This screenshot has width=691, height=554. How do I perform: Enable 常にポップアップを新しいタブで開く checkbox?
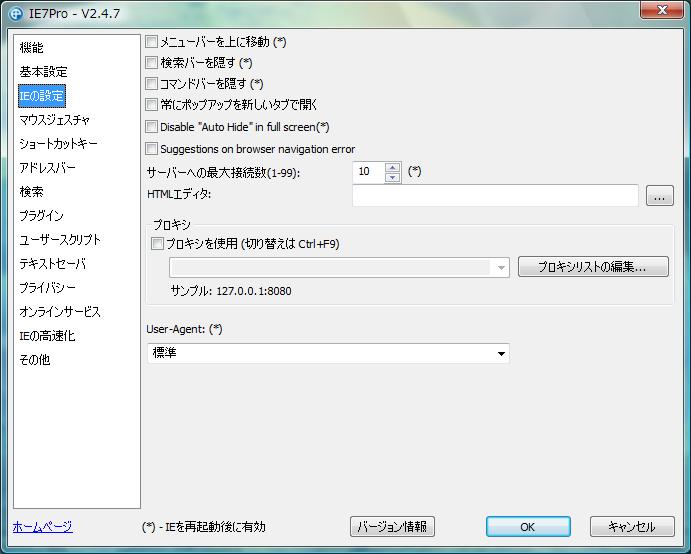(151, 104)
